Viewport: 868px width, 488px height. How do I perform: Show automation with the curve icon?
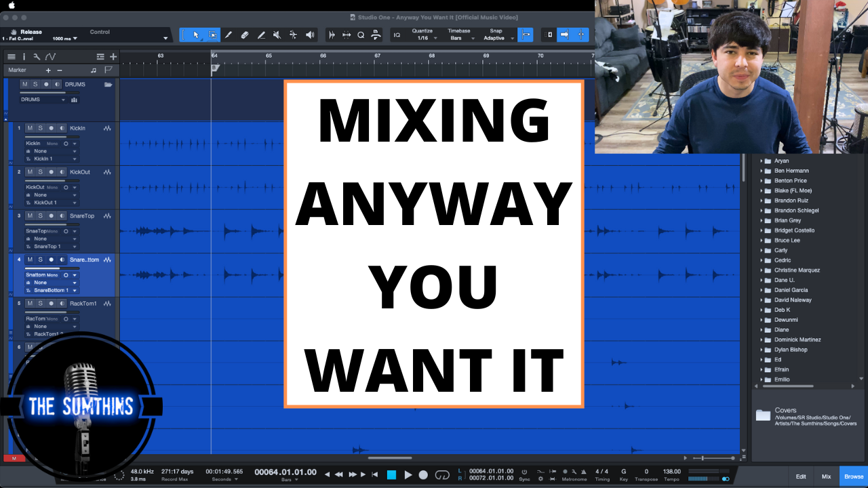pyautogui.click(x=50, y=57)
